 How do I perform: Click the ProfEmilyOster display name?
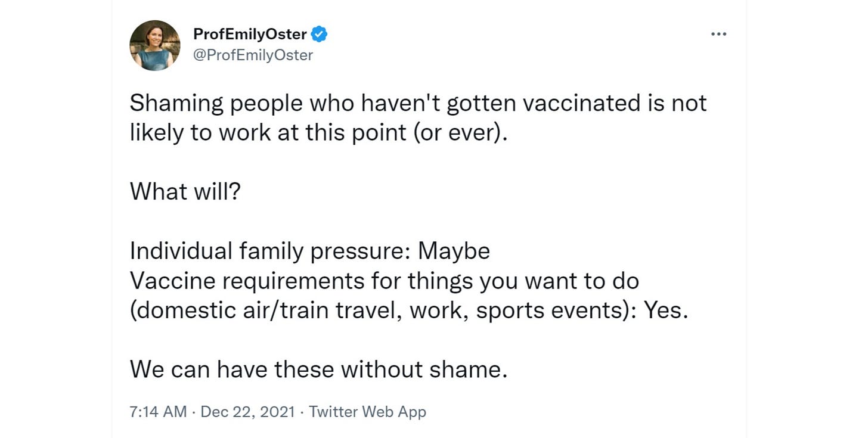(250, 35)
